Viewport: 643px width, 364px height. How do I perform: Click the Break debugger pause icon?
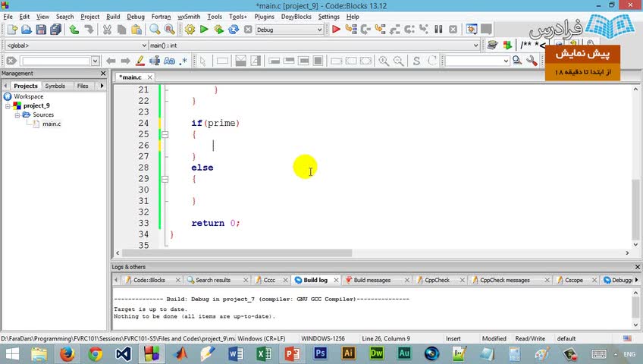[x=438, y=30]
